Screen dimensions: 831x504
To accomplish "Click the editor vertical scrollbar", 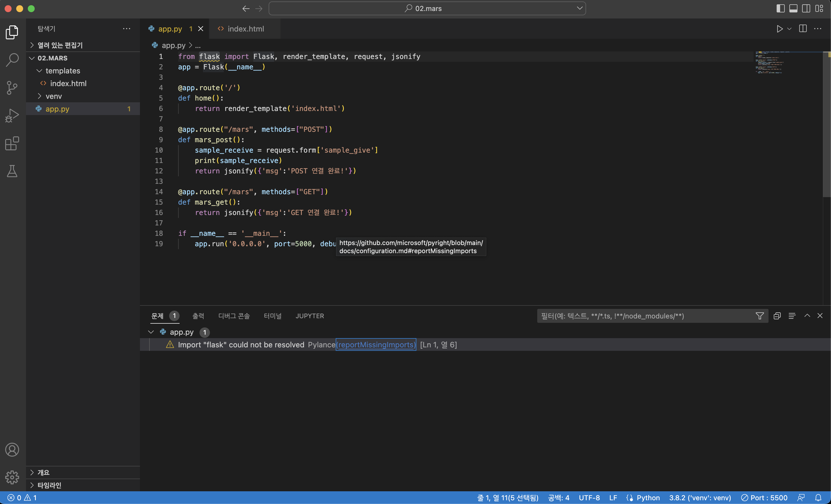I will (827, 124).
